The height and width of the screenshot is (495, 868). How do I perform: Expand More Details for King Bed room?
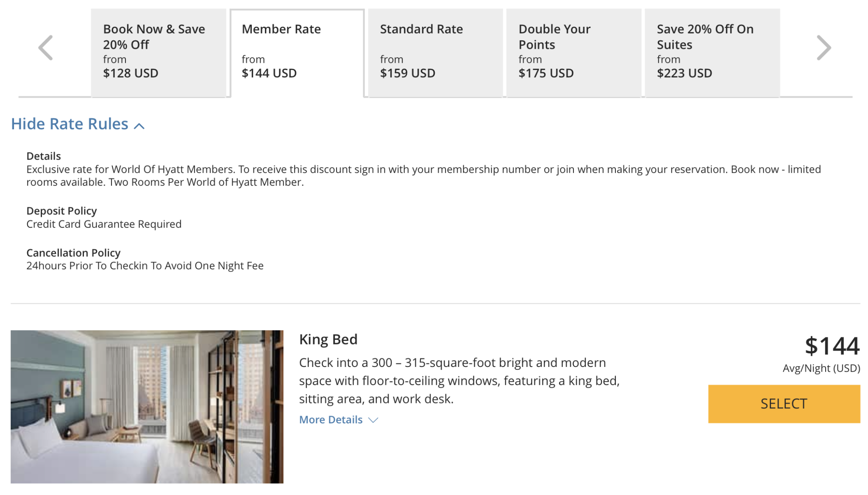tap(331, 419)
